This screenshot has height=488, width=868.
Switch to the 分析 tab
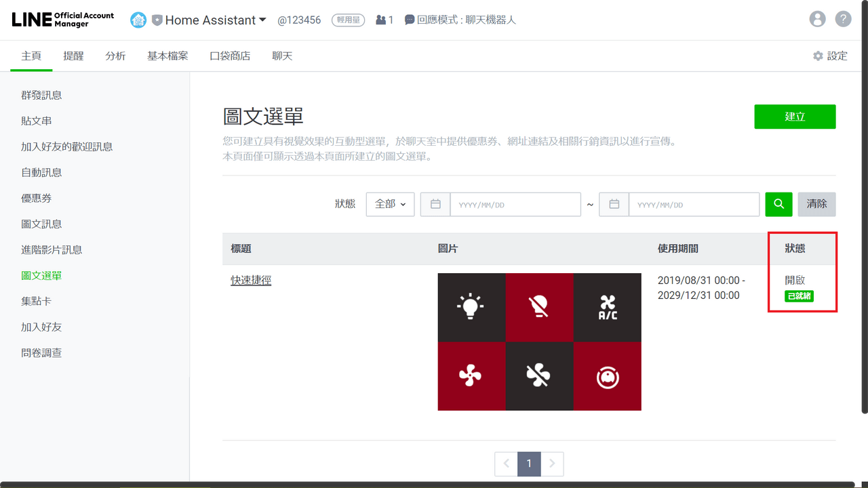[115, 56]
